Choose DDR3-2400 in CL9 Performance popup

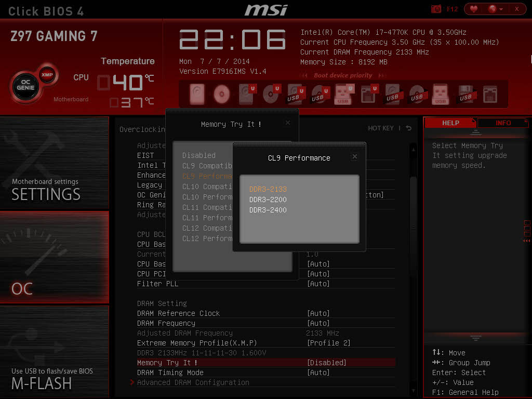point(268,210)
